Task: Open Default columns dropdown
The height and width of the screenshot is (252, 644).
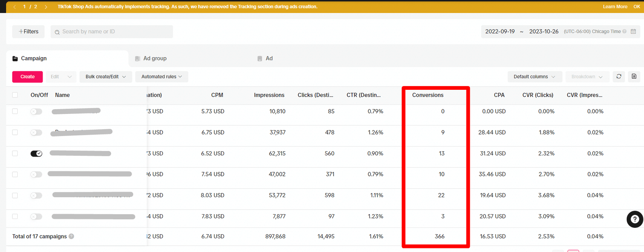Action: click(x=535, y=76)
